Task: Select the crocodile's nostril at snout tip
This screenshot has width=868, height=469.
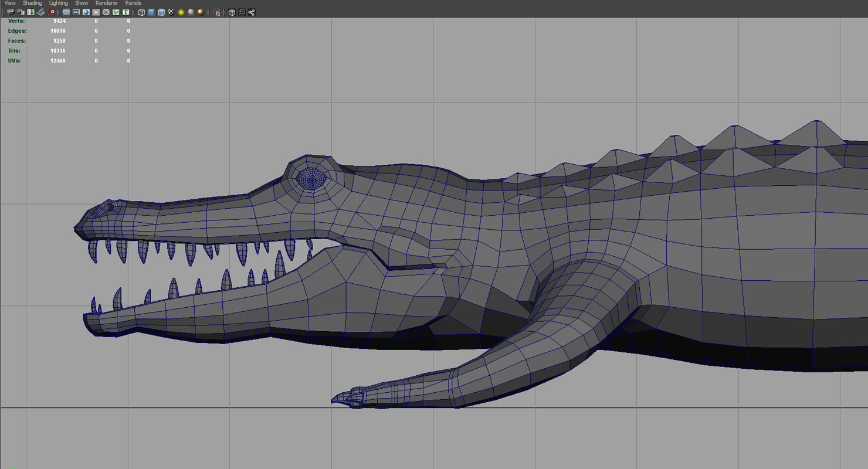Action: (110, 206)
